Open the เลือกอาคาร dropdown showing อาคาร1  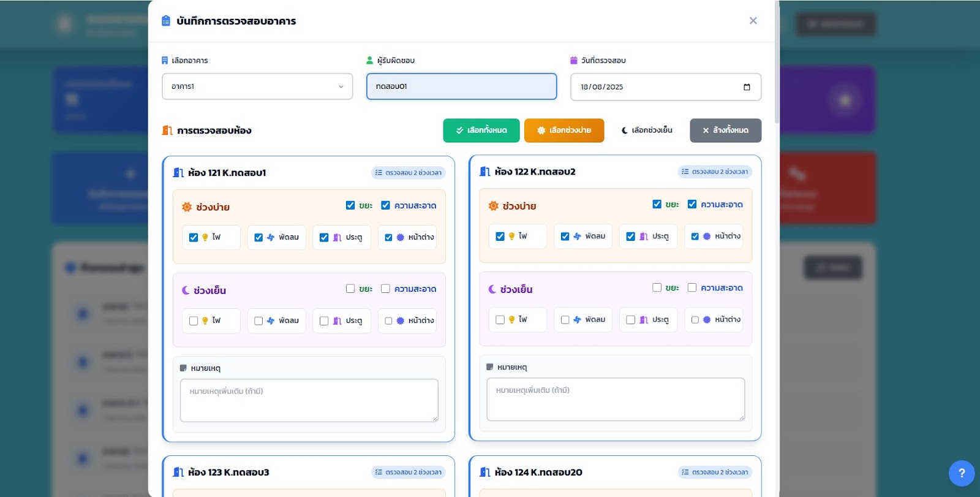pos(257,86)
